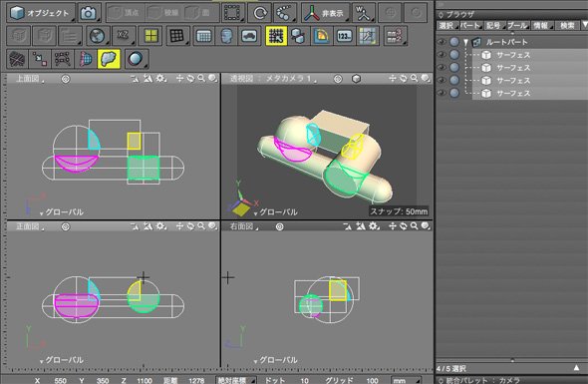Open グローバル coordinate dropdown in top view
Image resolution: width=588 pixels, height=384 pixels.
click(61, 212)
